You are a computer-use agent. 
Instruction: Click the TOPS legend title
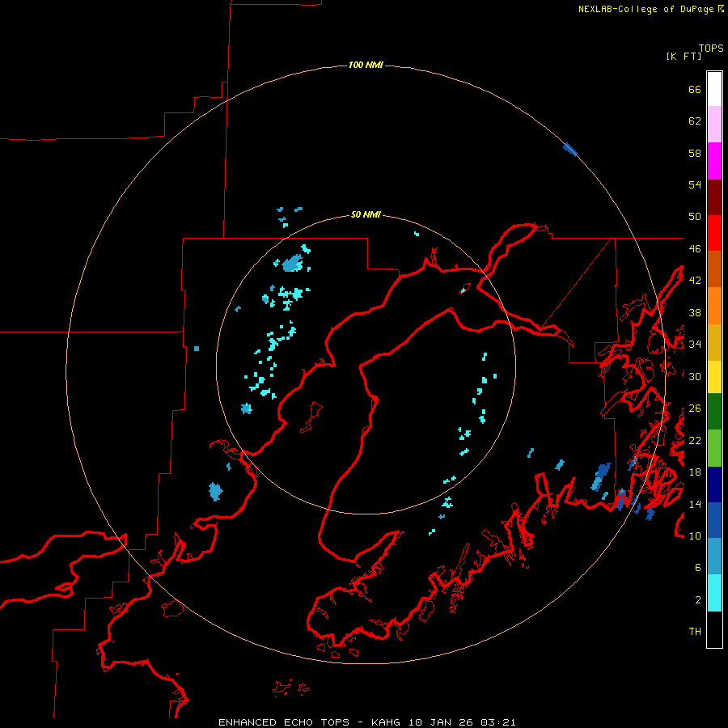coord(711,48)
